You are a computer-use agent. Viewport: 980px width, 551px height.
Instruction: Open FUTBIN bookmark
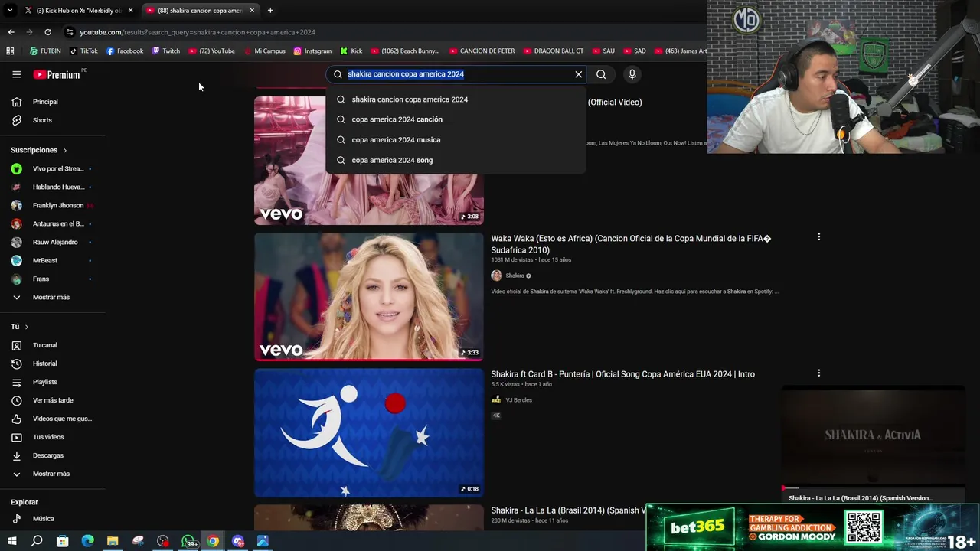pyautogui.click(x=45, y=51)
